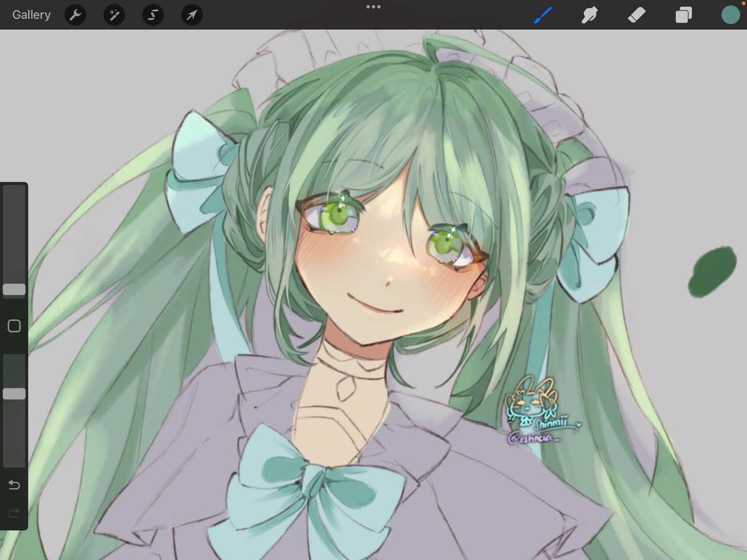Open the active color picker circle
The width and height of the screenshot is (747, 560).
(730, 15)
